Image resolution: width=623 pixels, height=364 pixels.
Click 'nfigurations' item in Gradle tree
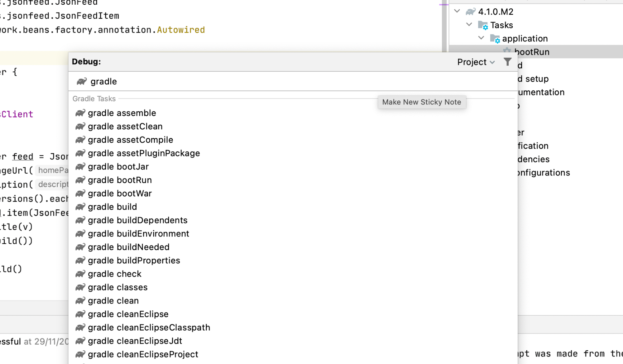(544, 173)
